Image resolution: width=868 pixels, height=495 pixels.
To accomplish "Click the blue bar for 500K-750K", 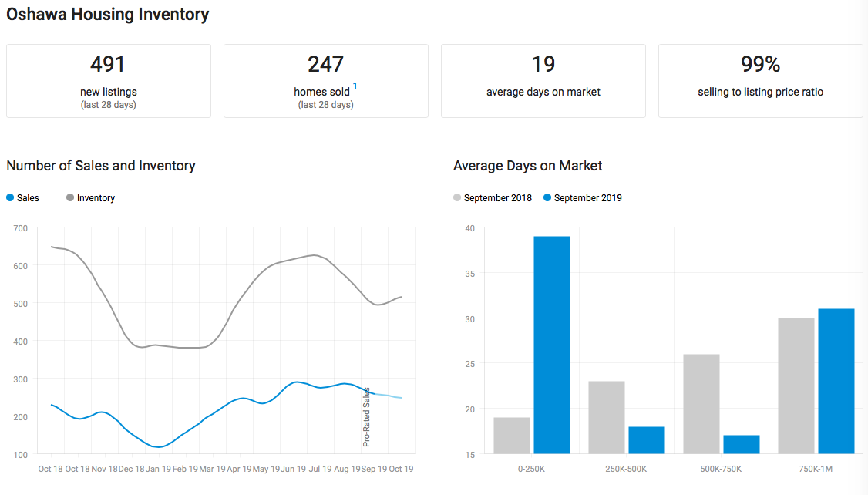I will [742, 444].
